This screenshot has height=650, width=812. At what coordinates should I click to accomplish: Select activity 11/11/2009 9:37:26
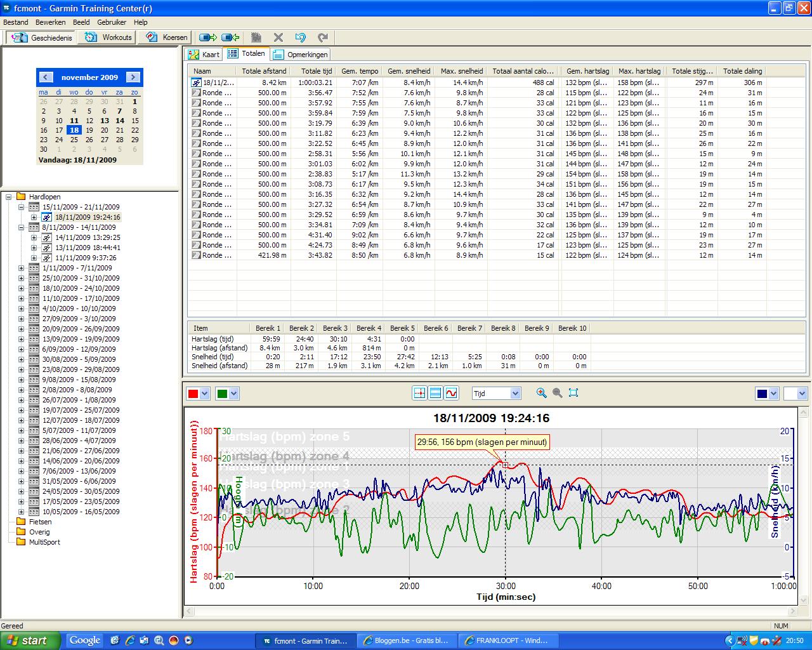(86, 258)
